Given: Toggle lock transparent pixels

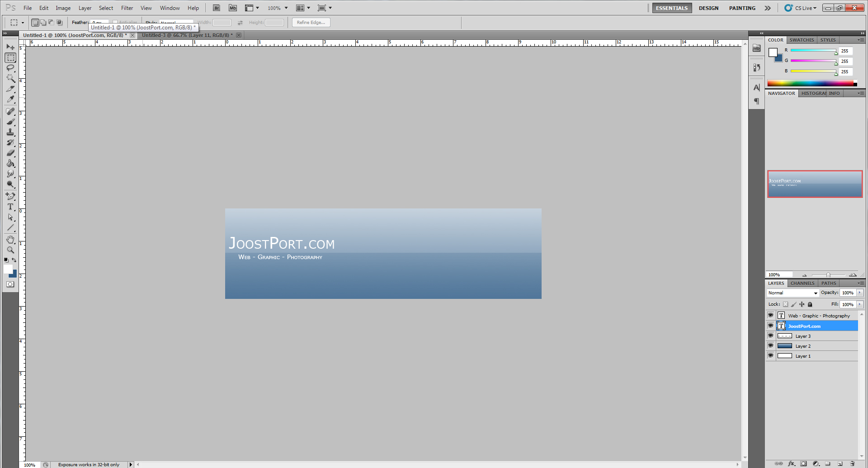Looking at the screenshot, I should tap(786, 304).
